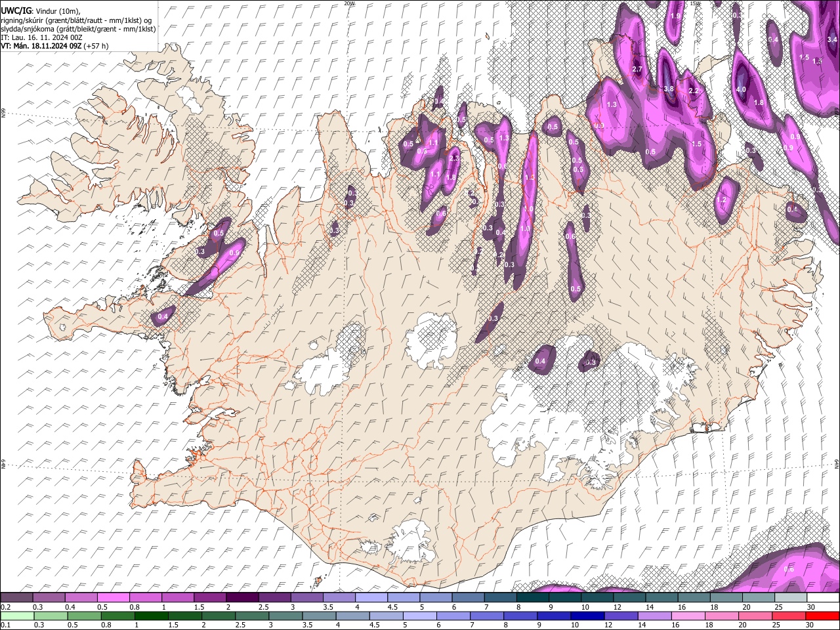The width and height of the screenshot is (840, 630).
Task: Pick the dark teal swatch at 8 on snow scale
Action: pyautogui.click(x=532, y=598)
